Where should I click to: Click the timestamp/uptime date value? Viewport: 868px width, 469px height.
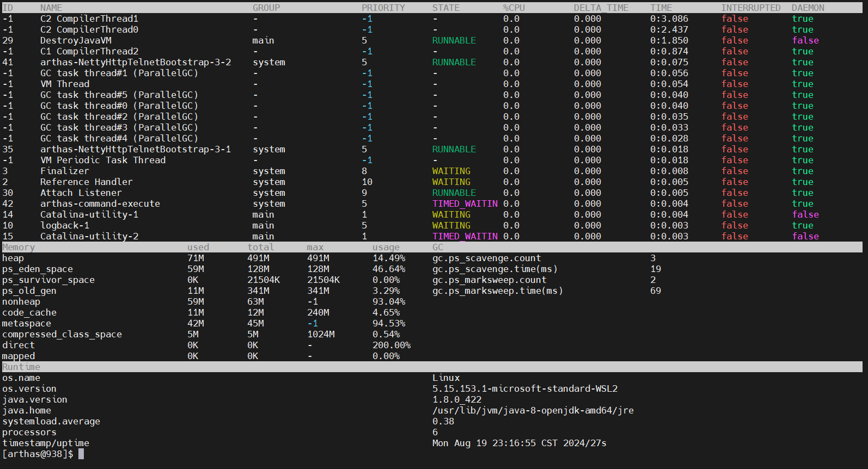[x=519, y=443]
